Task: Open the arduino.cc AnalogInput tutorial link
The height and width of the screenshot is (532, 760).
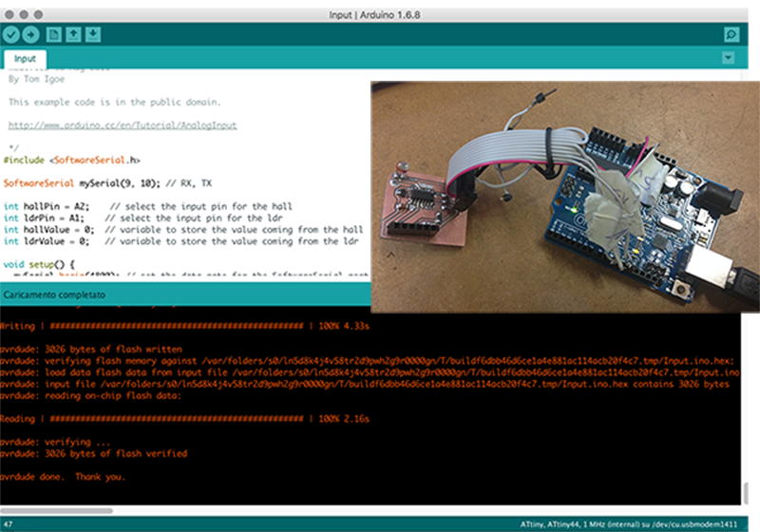Action: (x=123, y=125)
